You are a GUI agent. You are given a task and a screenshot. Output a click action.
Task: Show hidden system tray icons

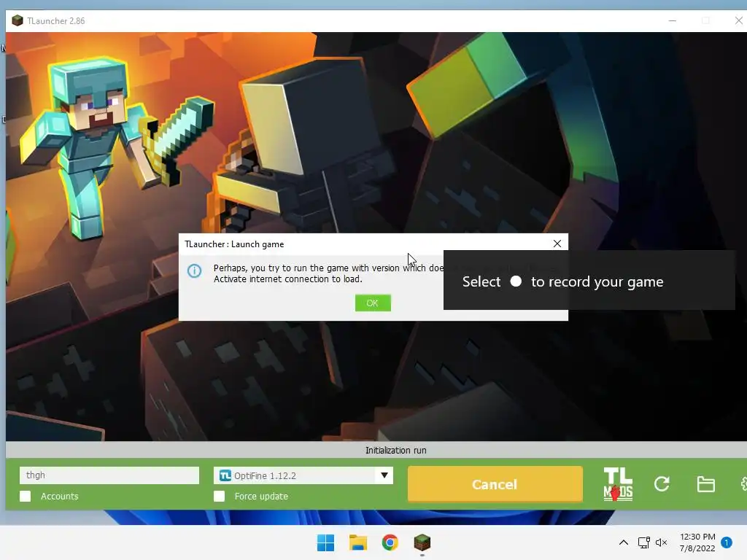point(623,542)
